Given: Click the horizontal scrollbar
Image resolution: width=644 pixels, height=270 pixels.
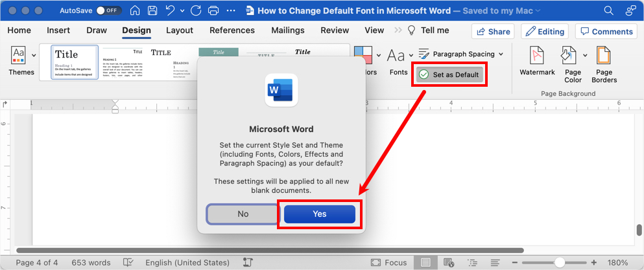Looking at the screenshot, I should [269, 250].
